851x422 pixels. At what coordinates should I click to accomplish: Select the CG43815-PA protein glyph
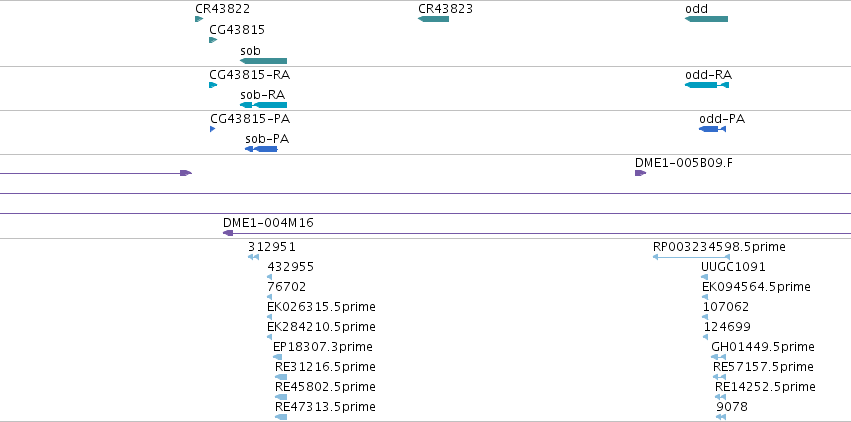click(x=213, y=129)
